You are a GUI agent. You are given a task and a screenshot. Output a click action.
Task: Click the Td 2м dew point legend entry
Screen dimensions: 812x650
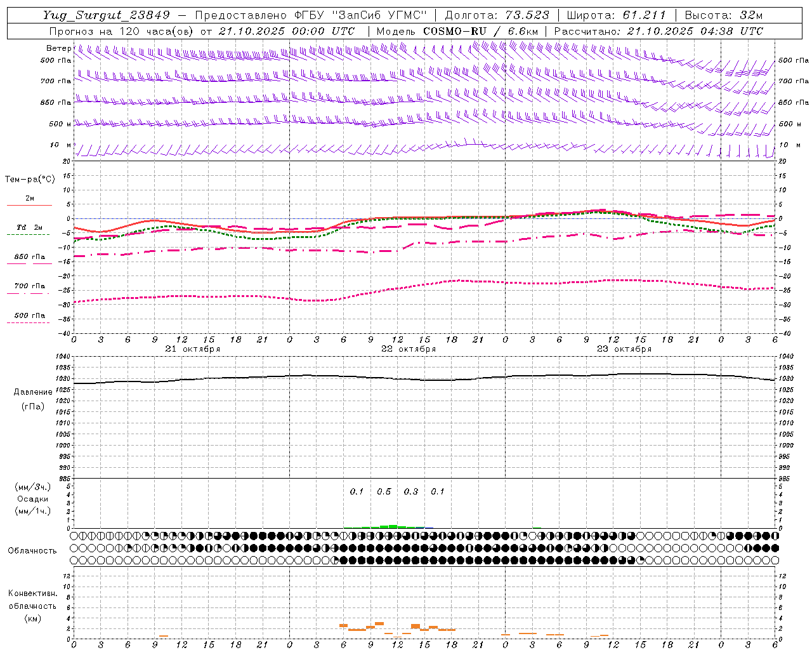pyautogui.click(x=29, y=227)
